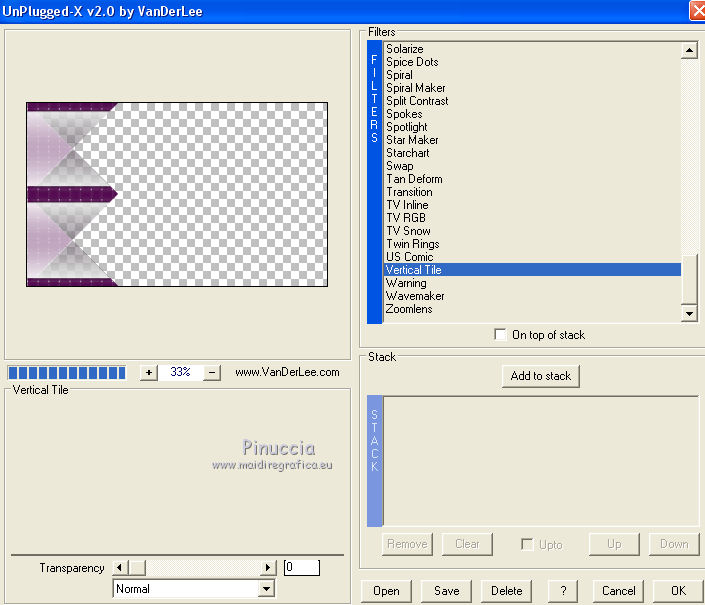
Task: Save preset with Save button
Action: (x=446, y=591)
